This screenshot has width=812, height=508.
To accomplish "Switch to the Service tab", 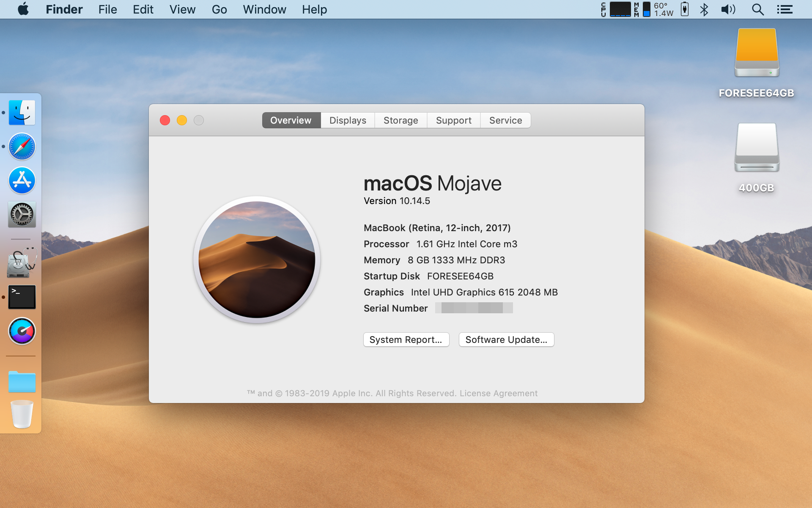I will click(x=506, y=120).
